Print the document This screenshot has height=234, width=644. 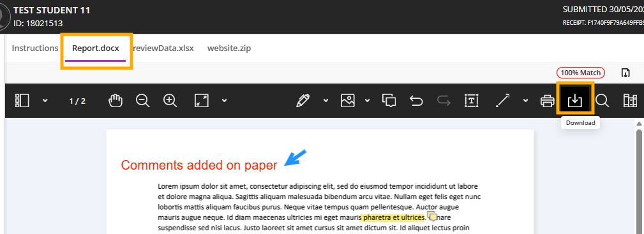pos(548,101)
